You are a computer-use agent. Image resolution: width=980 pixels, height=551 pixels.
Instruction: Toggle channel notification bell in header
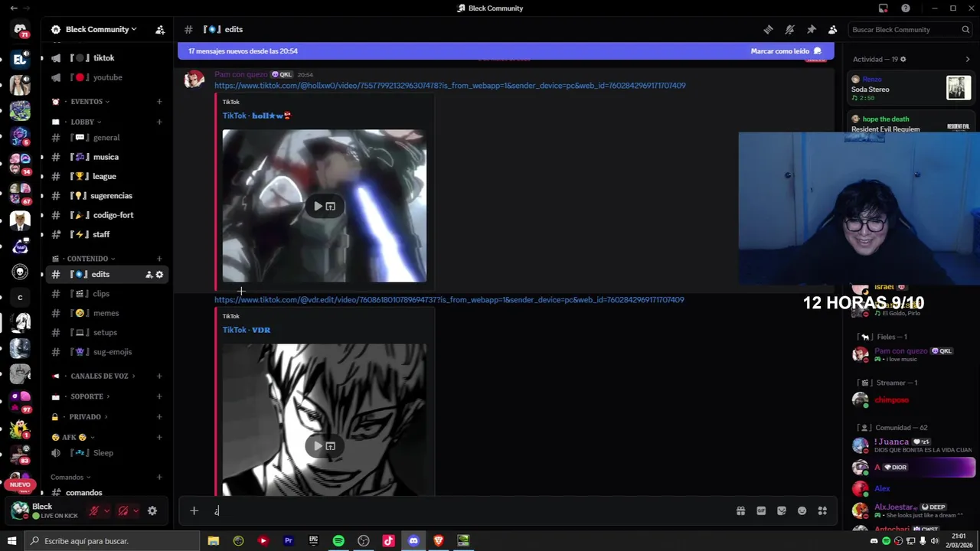pyautogui.click(x=789, y=30)
